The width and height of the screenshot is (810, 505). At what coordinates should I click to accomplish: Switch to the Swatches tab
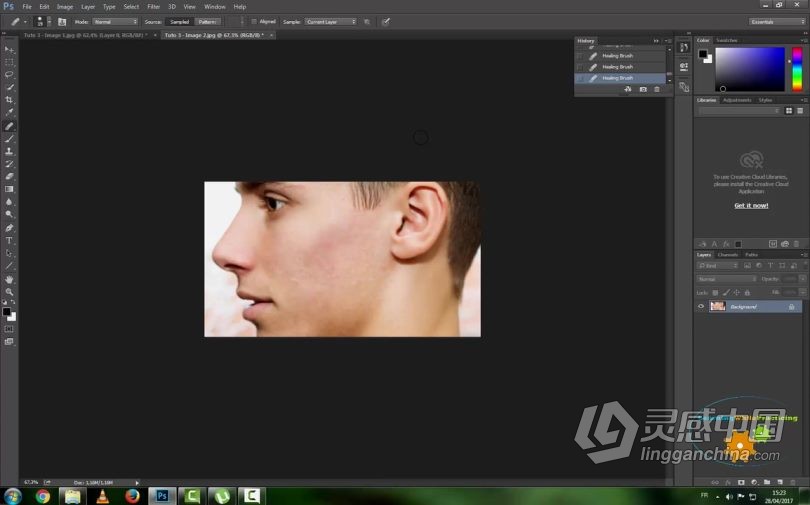727,40
